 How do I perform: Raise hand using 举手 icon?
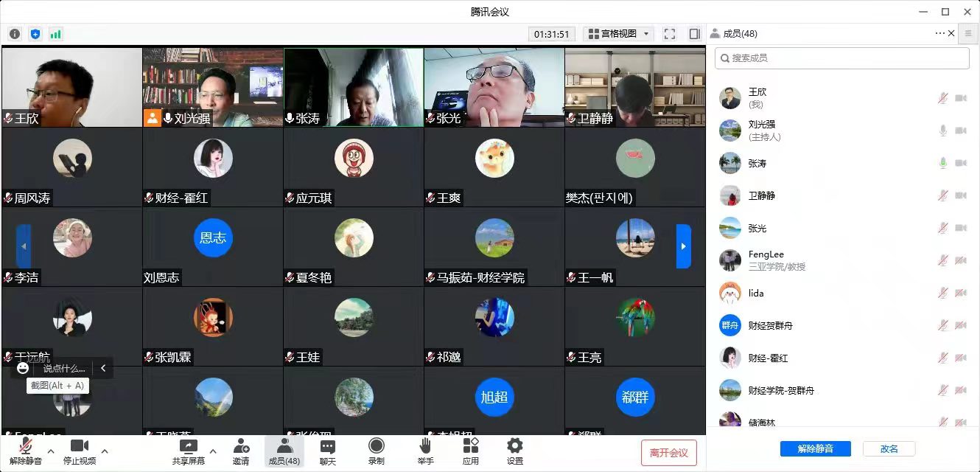(425, 451)
